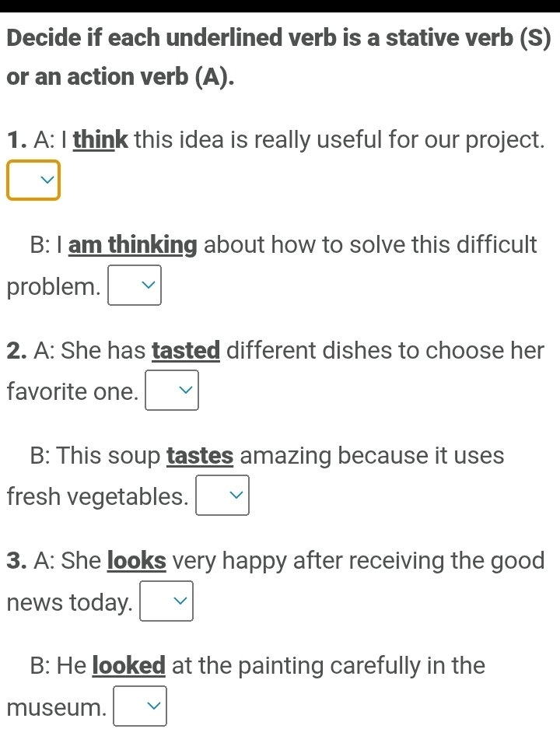Click the underlined verb 'looks'
The image size is (560, 750).
point(136,561)
